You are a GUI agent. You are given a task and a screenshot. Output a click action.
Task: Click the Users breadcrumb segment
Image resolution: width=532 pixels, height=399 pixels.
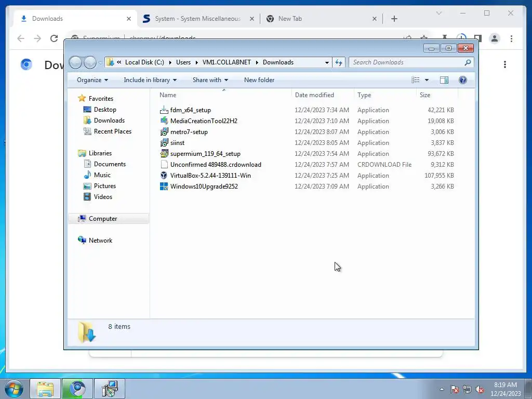tap(183, 62)
